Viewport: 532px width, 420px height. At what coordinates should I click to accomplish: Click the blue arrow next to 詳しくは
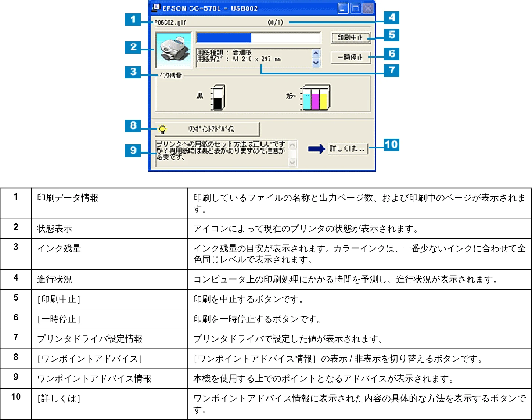point(316,149)
